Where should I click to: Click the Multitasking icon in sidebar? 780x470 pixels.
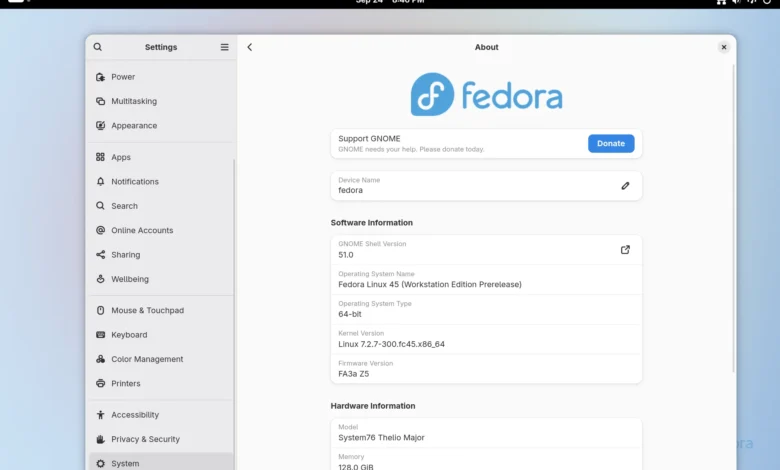[100, 101]
